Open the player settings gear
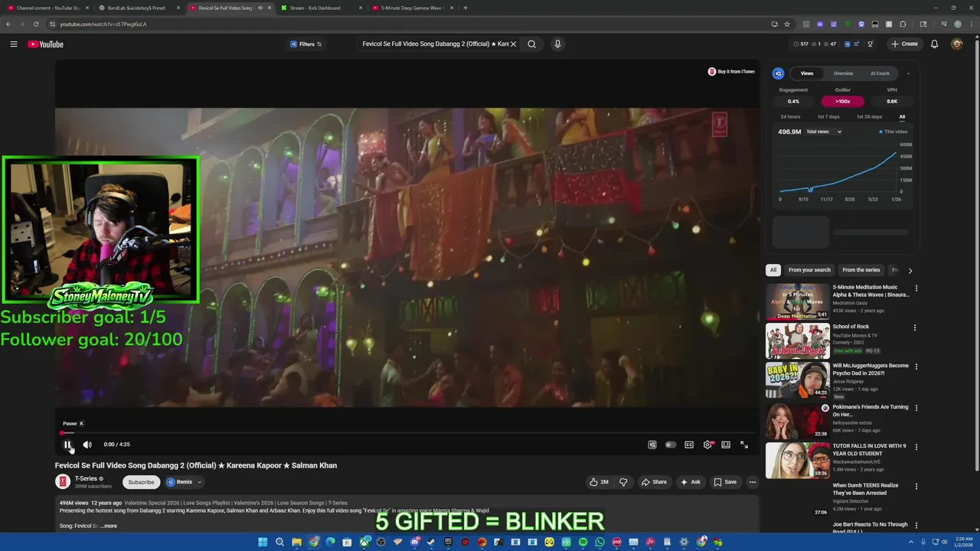Screen dimensions: 980x551 point(707,445)
